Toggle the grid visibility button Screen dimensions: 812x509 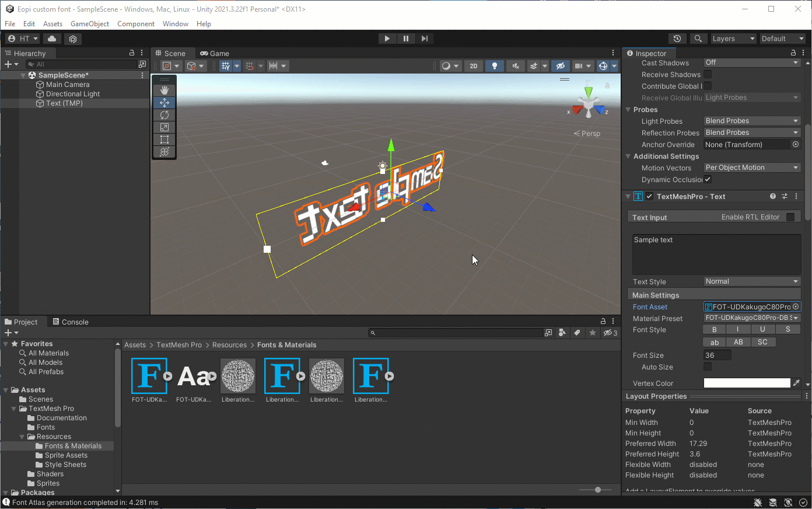tap(225, 66)
